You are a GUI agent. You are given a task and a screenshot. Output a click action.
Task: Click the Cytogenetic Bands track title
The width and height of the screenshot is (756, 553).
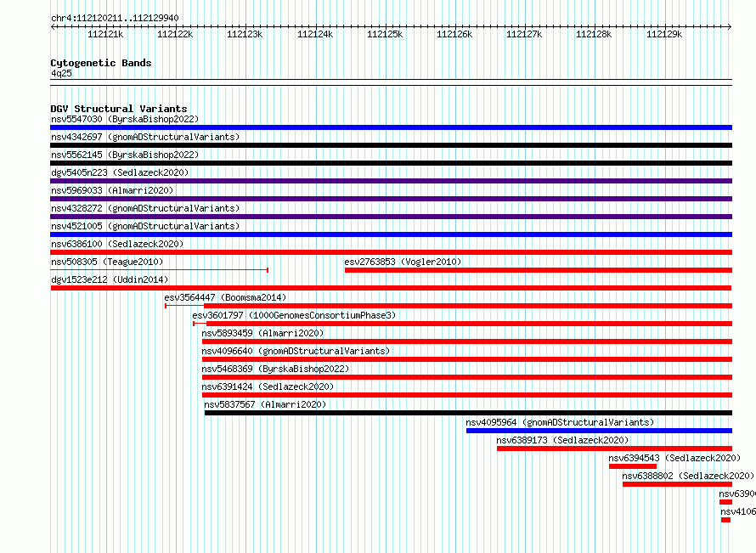point(101,63)
